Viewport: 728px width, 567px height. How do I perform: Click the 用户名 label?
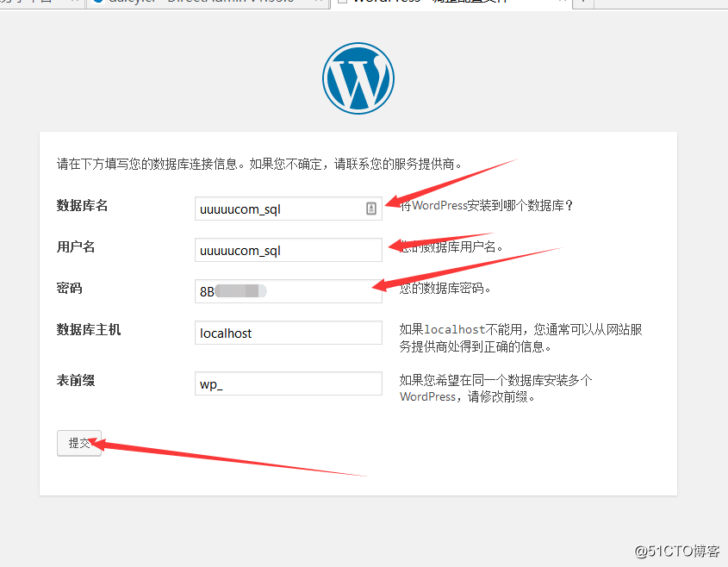76,246
